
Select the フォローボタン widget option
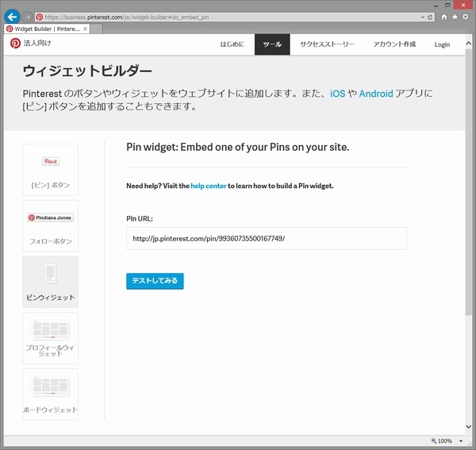click(51, 226)
